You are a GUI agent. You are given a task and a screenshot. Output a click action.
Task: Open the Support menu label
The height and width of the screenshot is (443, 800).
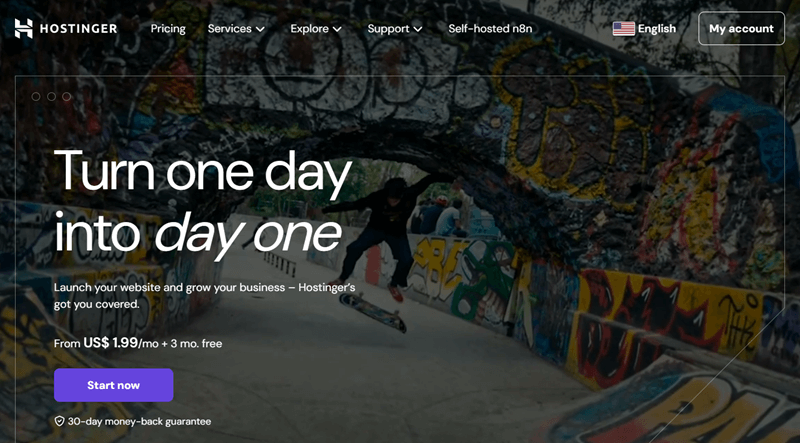[x=388, y=29]
